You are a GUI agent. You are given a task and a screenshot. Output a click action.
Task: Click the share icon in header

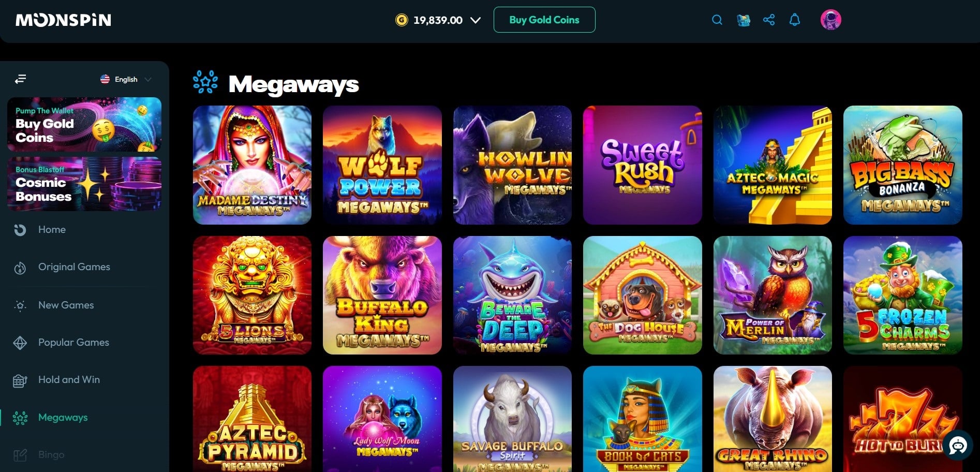[x=769, y=20]
